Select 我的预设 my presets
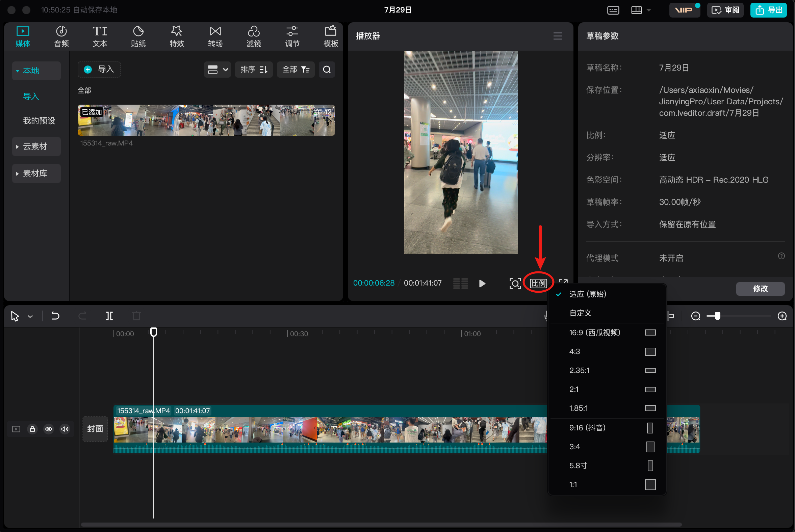 [x=39, y=121]
